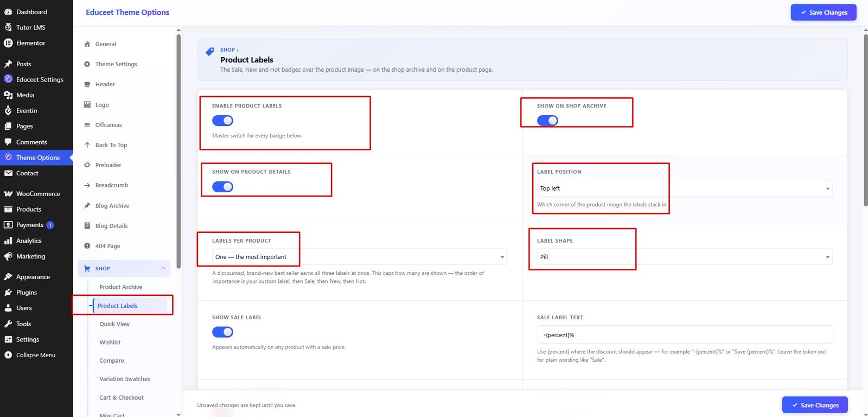Click the Comments bubble icon

[8, 142]
